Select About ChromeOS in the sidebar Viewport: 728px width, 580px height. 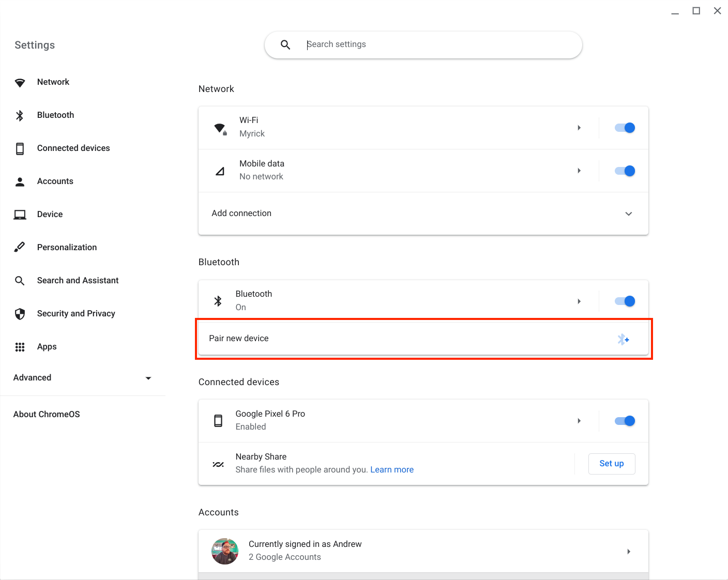[x=47, y=414]
